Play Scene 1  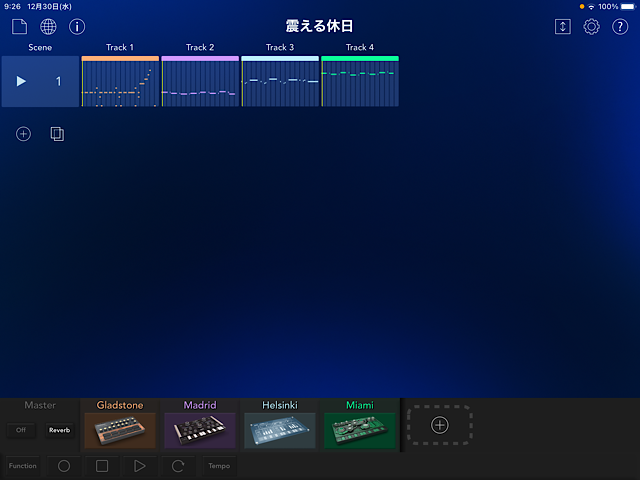pos(21,81)
